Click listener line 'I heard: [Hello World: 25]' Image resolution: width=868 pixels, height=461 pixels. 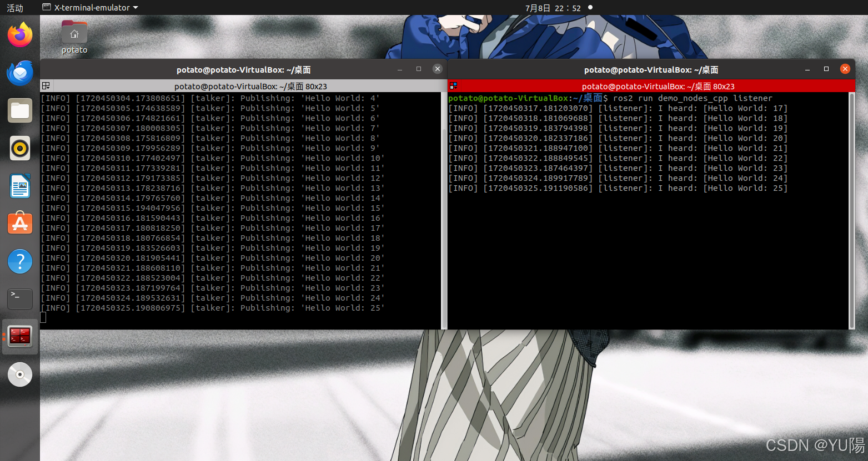pyautogui.click(x=618, y=188)
